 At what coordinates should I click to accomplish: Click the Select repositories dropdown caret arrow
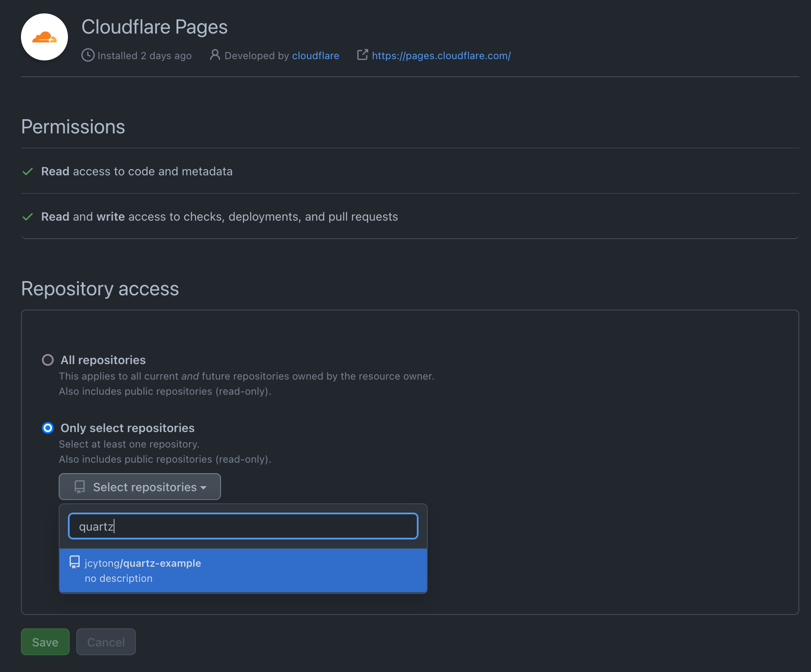(x=204, y=487)
